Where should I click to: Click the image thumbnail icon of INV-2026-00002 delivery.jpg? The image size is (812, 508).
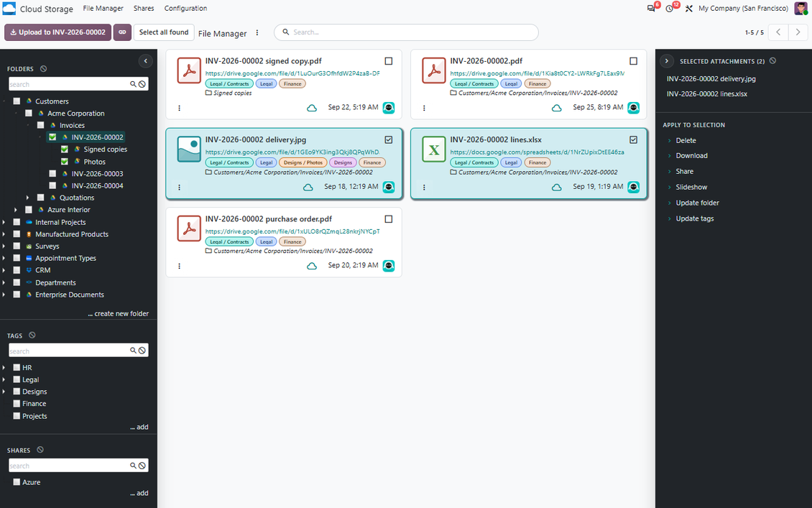[x=189, y=149]
